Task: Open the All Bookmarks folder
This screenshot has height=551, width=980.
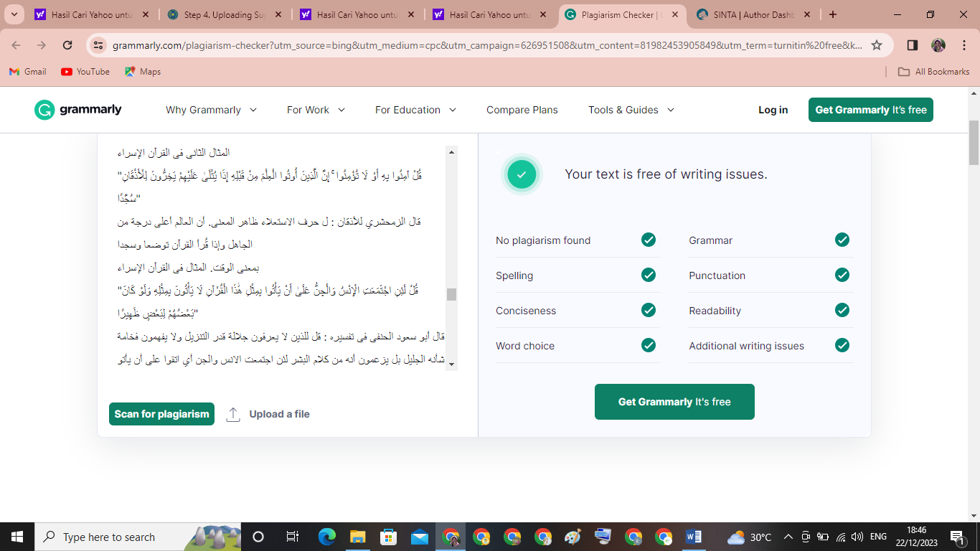Action: pyautogui.click(x=933, y=72)
